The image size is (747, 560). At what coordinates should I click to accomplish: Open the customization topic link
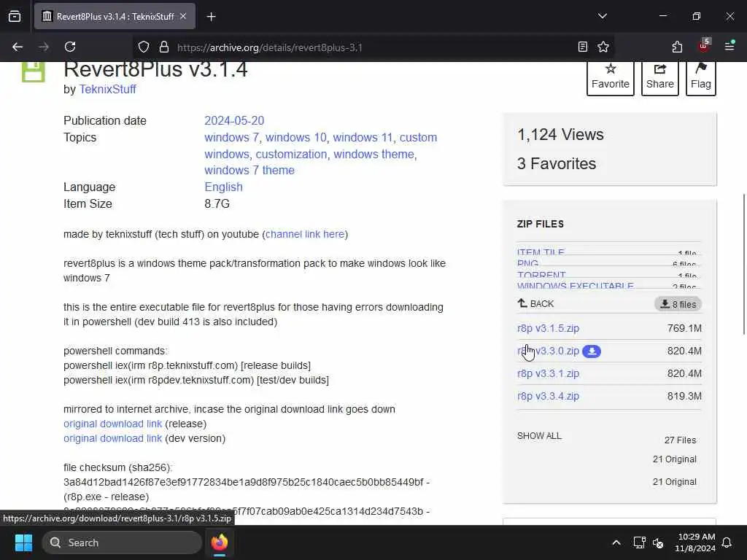(291, 155)
